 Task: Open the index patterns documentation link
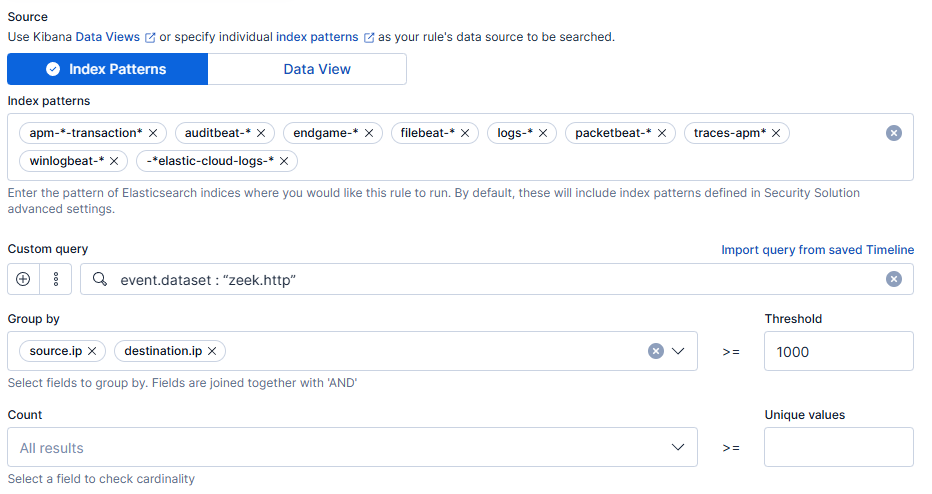tap(325, 37)
